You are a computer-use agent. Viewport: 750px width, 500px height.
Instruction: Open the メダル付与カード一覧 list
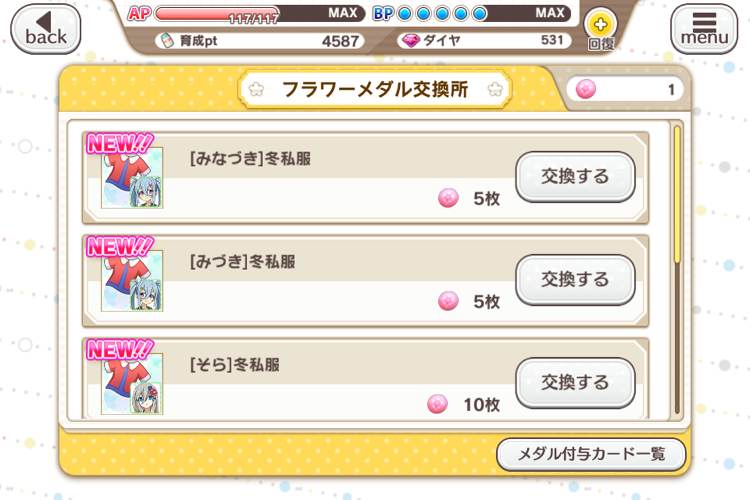591,454
